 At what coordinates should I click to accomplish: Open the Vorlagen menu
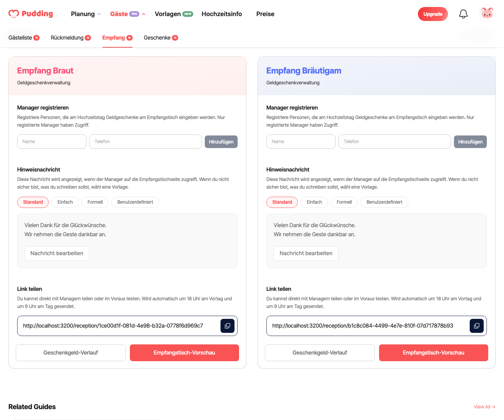(x=168, y=14)
